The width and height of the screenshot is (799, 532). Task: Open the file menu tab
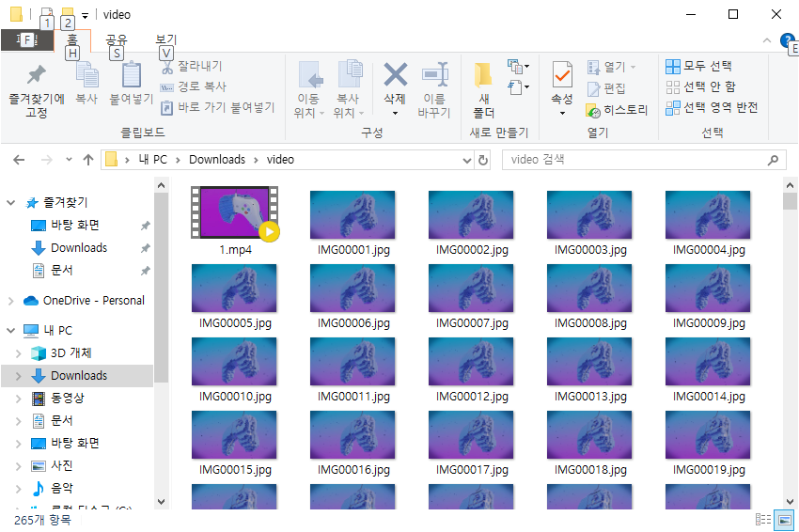[x=27, y=39]
